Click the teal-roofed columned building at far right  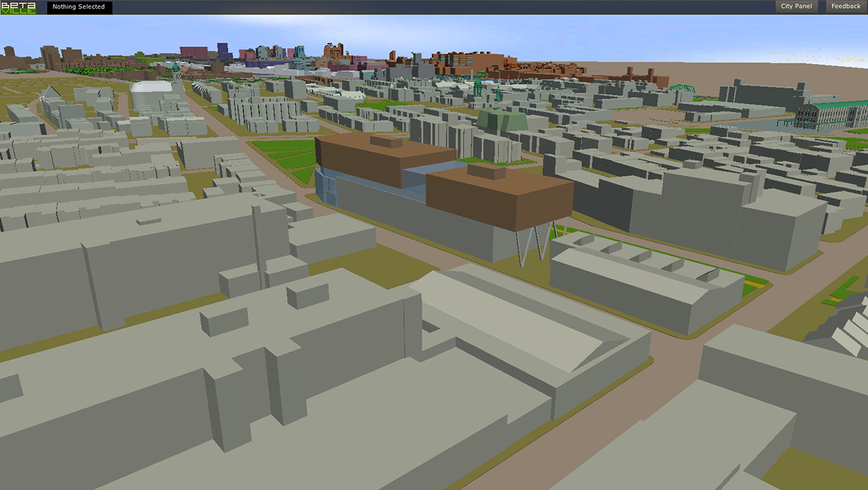[x=832, y=114]
